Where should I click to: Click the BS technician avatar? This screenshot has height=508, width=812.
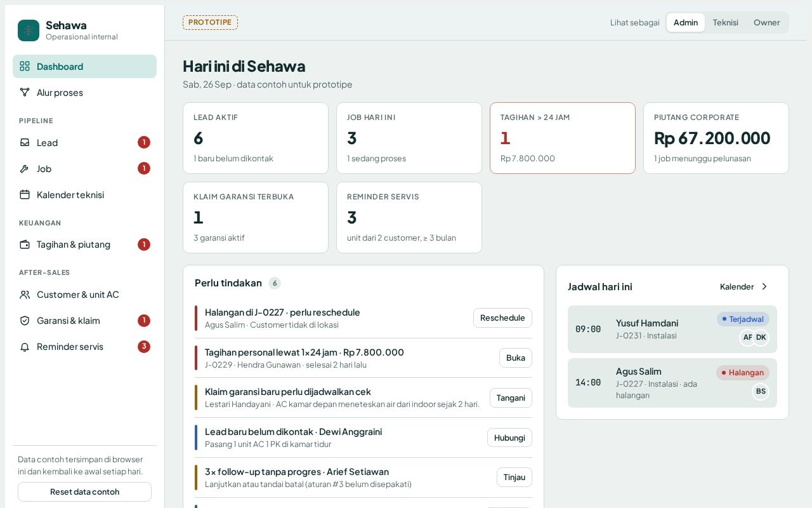[x=761, y=391]
